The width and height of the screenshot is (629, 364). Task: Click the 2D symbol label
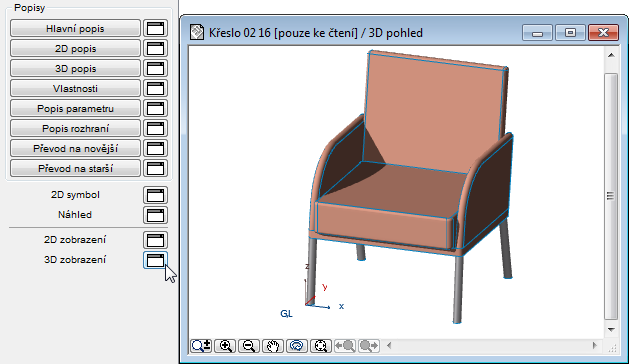pyautogui.click(x=75, y=195)
